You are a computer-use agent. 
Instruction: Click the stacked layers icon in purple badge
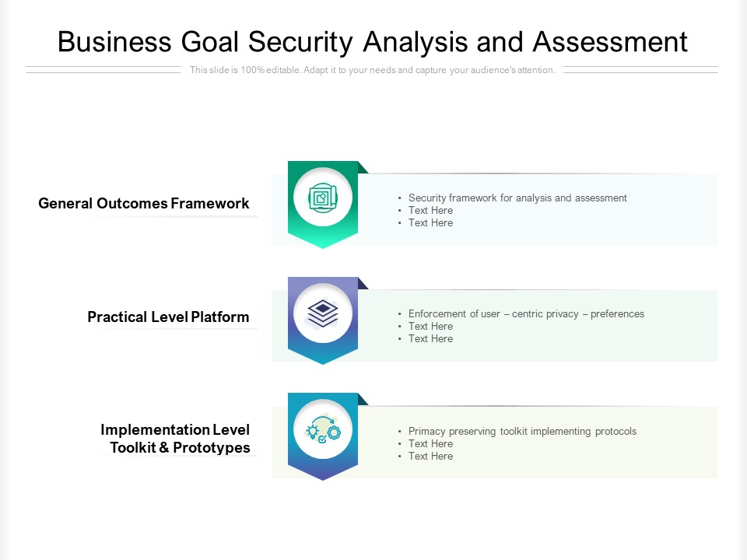(x=323, y=313)
